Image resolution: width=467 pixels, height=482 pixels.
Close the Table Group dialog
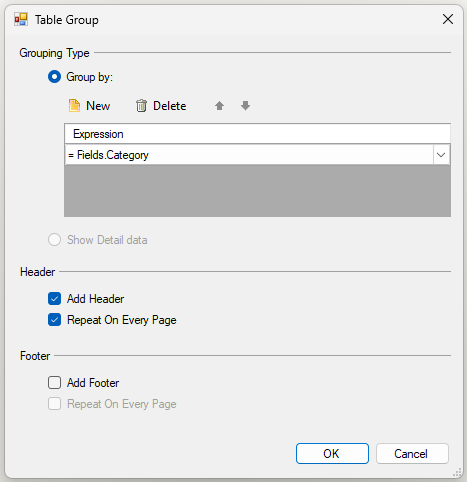pyautogui.click(x=448, y=19)
